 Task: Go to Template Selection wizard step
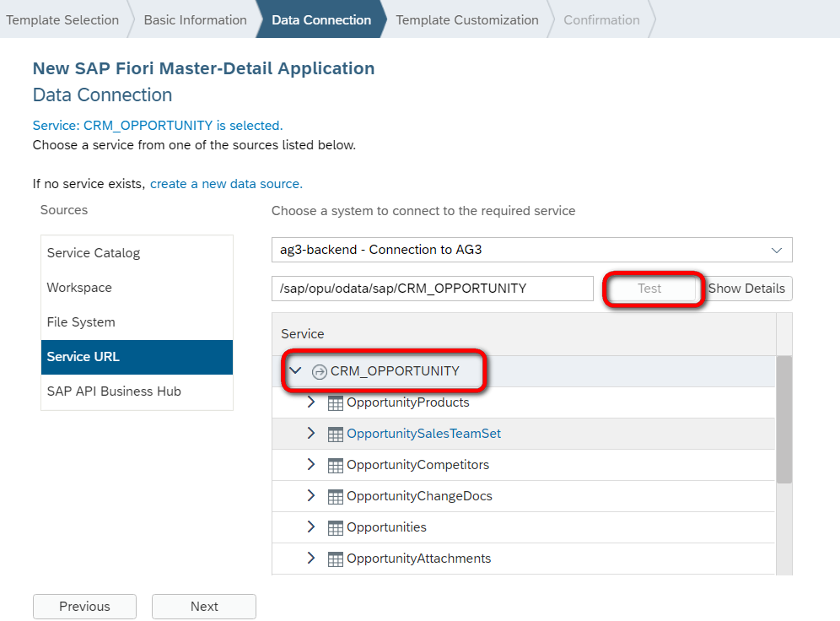click(62, 19)
